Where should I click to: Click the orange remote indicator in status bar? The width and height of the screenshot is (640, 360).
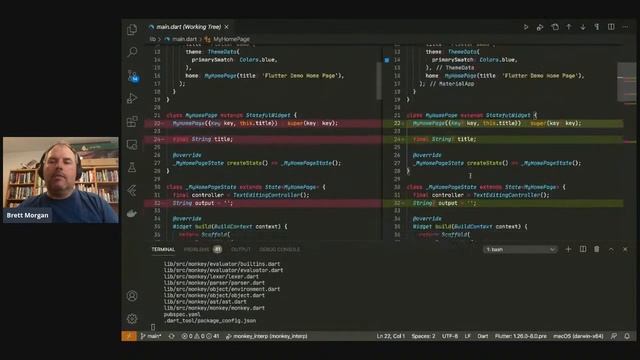pyautogui.click(x=129, y=336)
